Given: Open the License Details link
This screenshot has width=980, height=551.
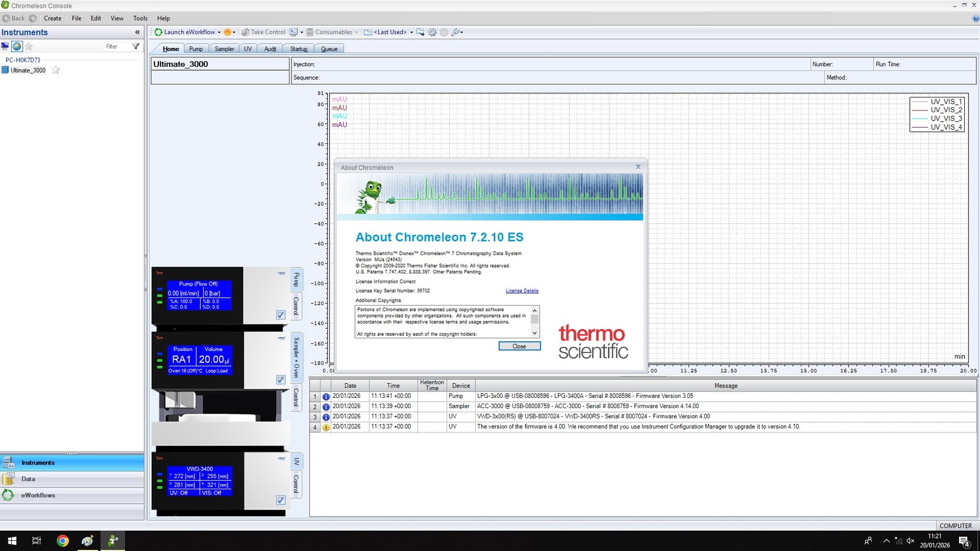Looking at the screenshot, I should coord(521,290).
